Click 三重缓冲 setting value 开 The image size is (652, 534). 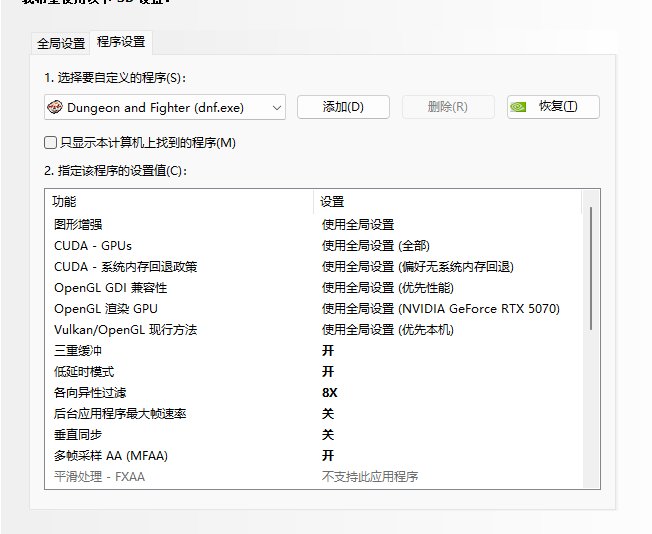point(328,351)
